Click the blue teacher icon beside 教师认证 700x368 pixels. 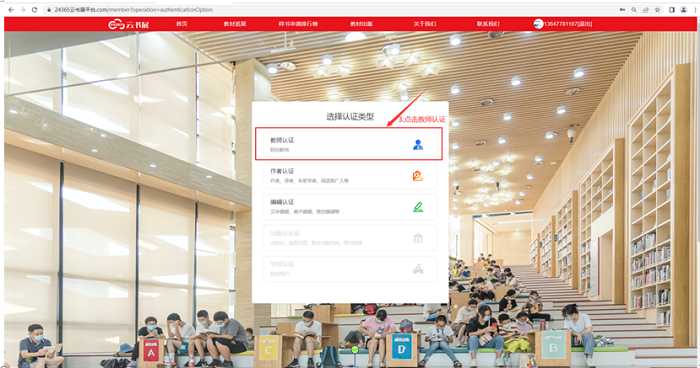point(418,145)
